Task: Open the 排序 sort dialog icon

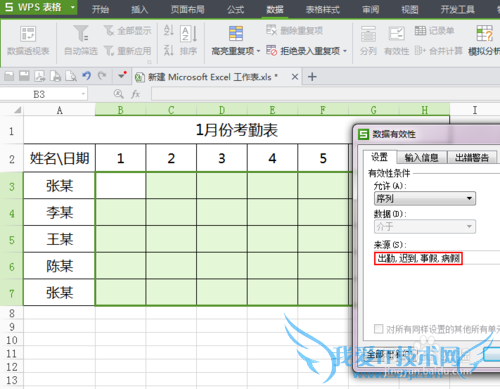Action: click(x=189, y=34)
